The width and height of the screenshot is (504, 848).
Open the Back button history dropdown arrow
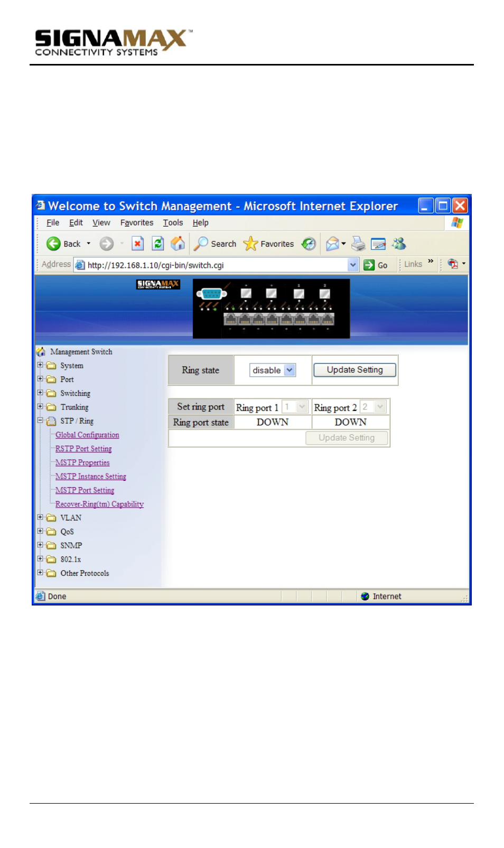(89, 244)
